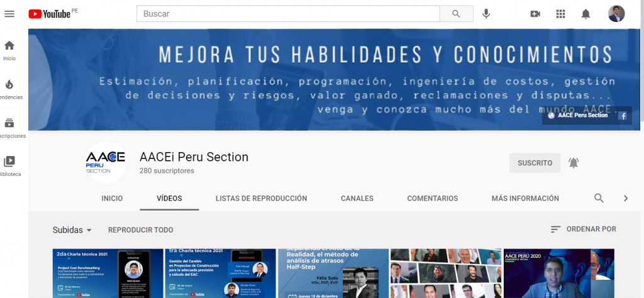Show more channel tabs with right chevron

pos(626,198)
